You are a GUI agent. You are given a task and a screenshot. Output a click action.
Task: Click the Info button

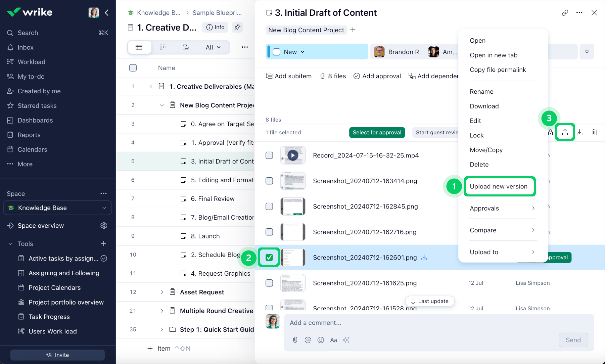(x=215, y=27)
